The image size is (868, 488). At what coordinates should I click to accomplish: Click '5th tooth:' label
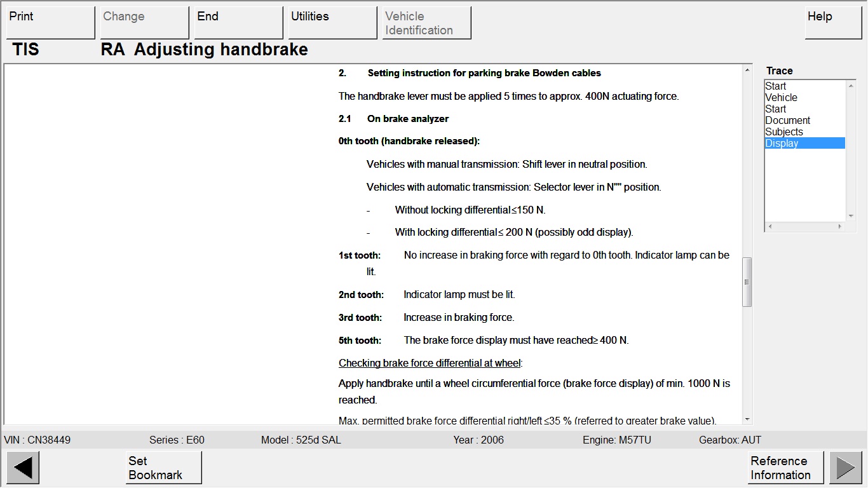360,341
